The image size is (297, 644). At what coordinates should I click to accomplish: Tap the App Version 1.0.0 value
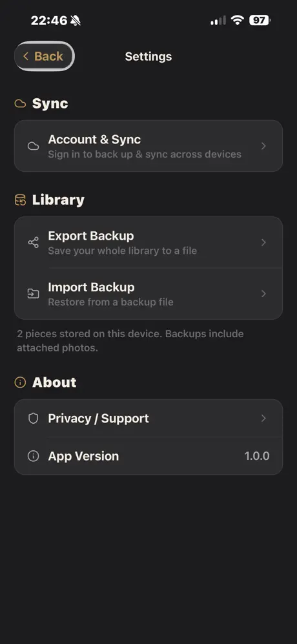[257, 456]
